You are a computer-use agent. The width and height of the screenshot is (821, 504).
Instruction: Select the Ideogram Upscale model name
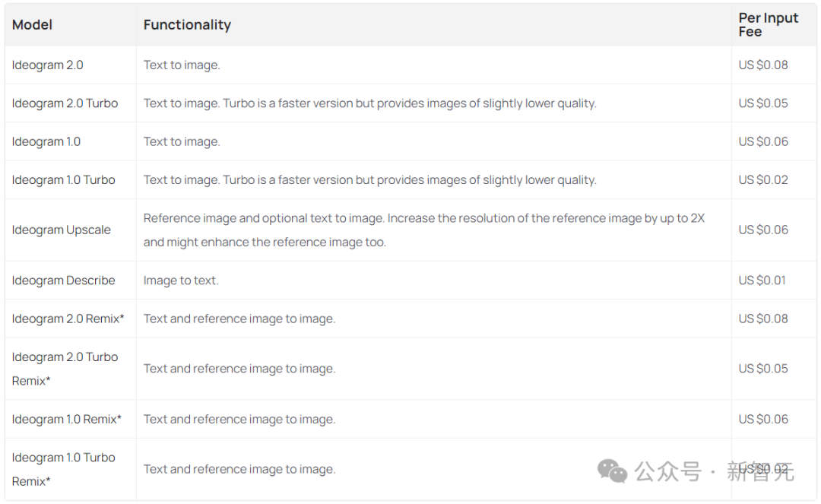[x=61, y=230]
